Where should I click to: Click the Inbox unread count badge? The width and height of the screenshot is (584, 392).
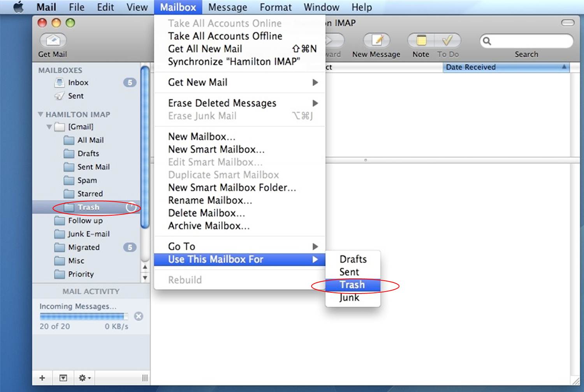pos(130,83)
